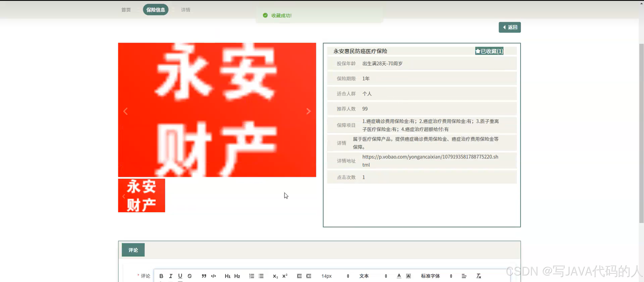Click the carousel next arrow on the banner
This screenshot has width=644, height=282.
[x=309, y=111]
